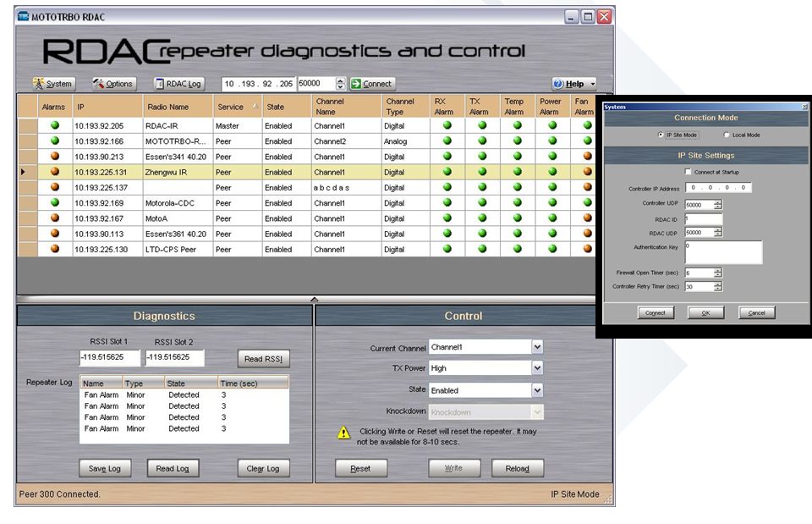The height and width of the screenshot is (524, 812).
Task: Select the row selector for 10.193.92.169
Action: [28, 202]
